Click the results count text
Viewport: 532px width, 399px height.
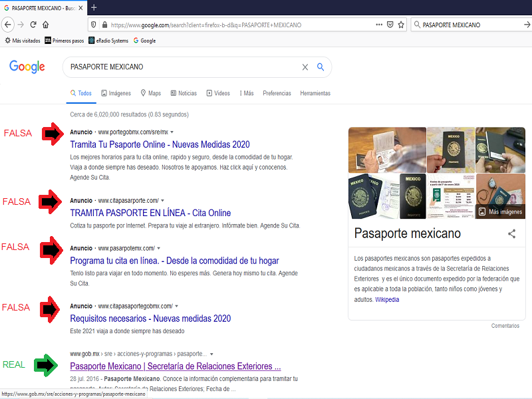click(129, 114)
